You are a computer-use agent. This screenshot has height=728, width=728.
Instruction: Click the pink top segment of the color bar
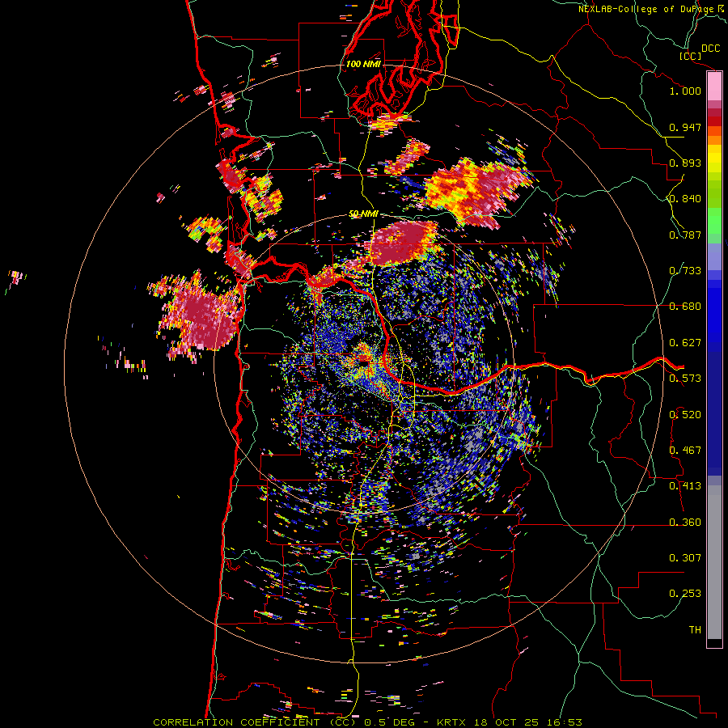pyautogui.click(x=714, y=86)
